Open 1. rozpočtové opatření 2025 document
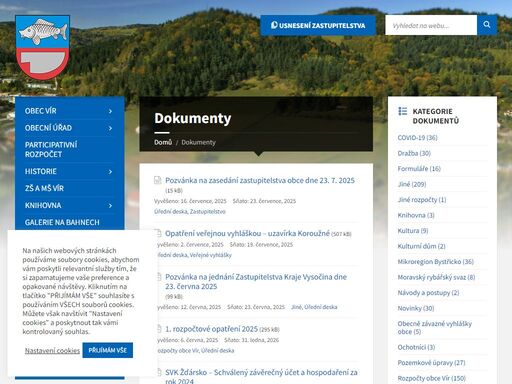This screenshot has height=384, width=512. click(x=212, y=329)
